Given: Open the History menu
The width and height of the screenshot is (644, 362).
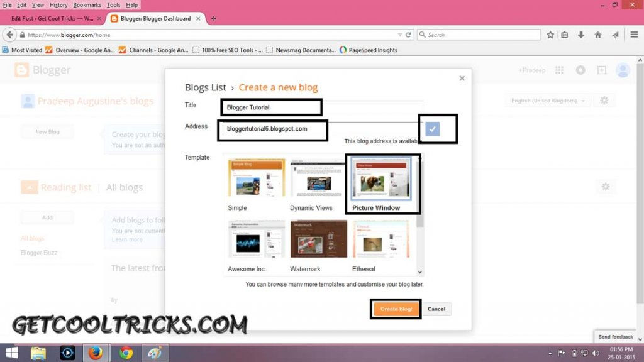Looking at the screenshot, I should [58, 5].
